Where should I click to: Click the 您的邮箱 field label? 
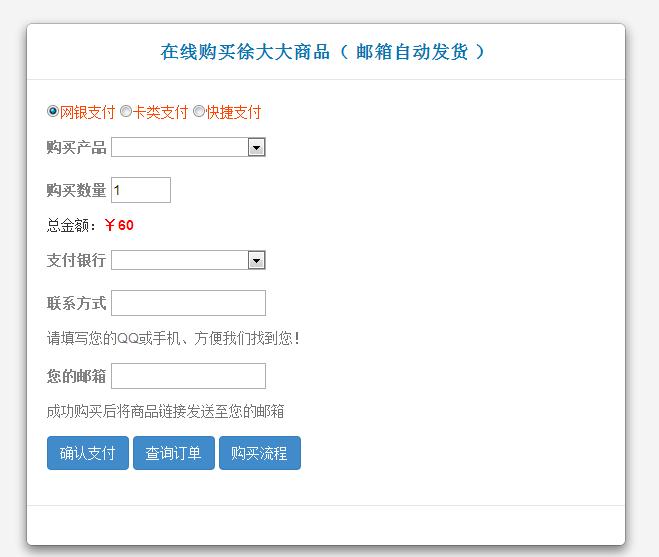tap(76, 376)
